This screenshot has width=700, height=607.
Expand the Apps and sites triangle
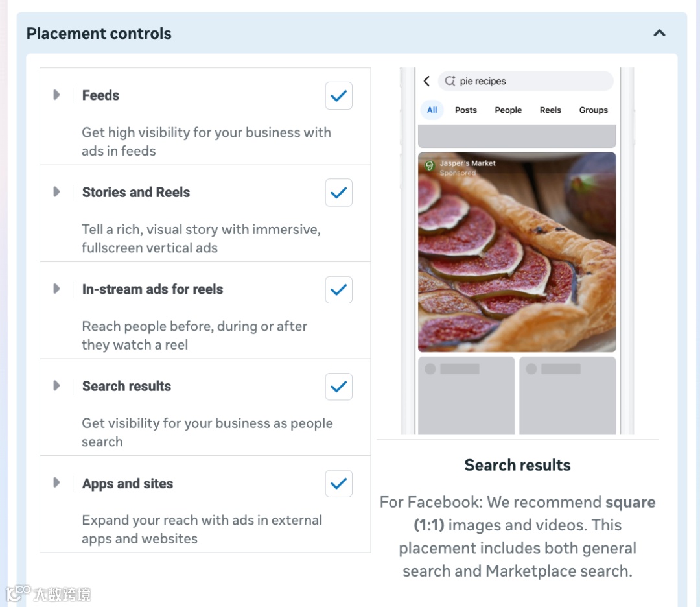tap(56, 483)
